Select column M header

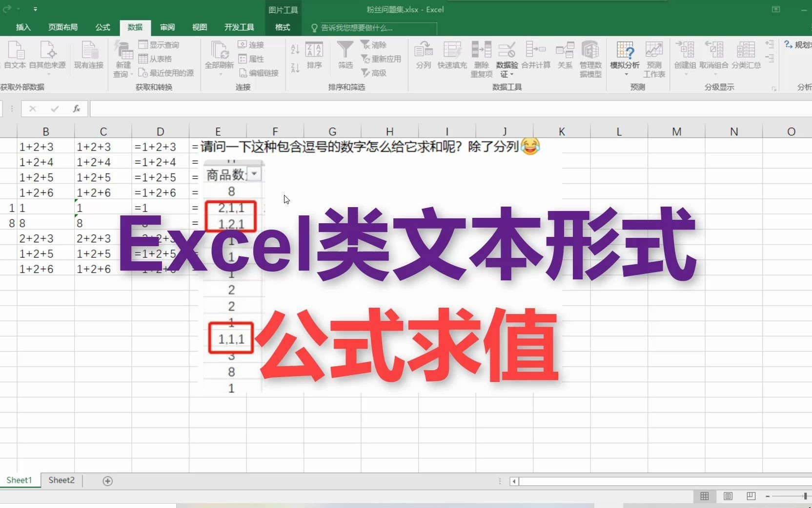click(676, 131)
